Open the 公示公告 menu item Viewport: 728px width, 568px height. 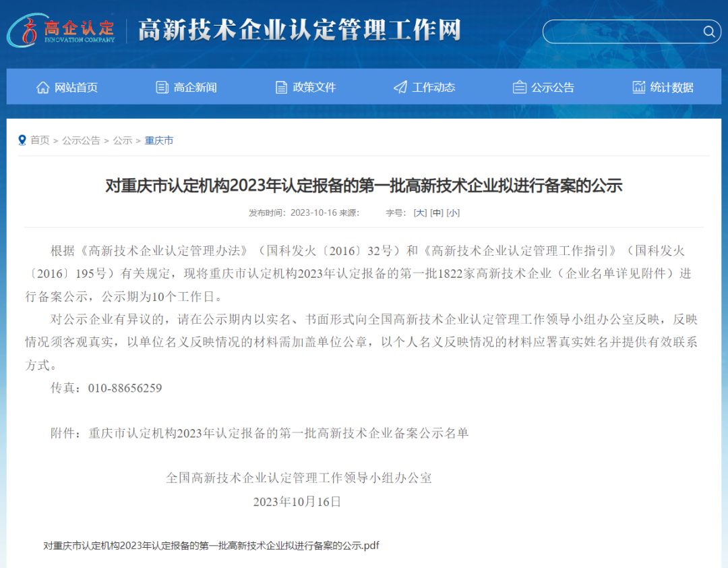coord(551,87)
